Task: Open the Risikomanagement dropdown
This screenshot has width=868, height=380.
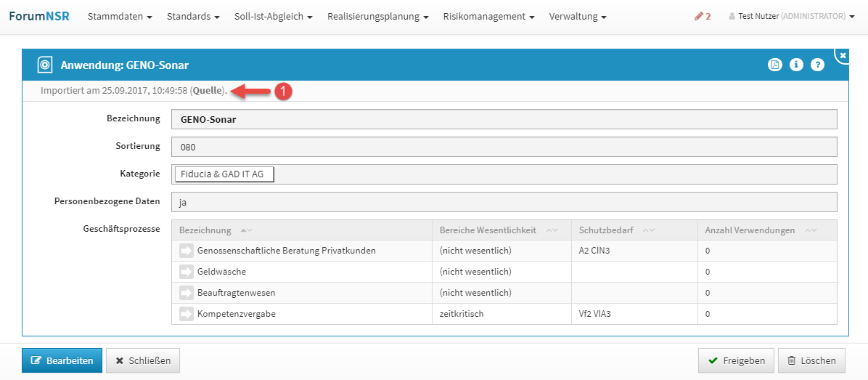Action: click(x=488, y=16)
